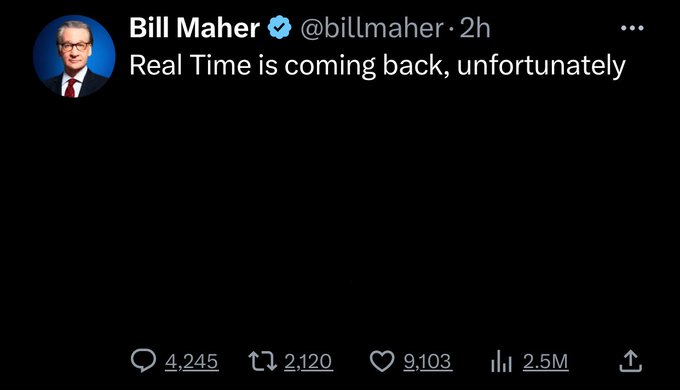Click the Bill Maher display name
Screen dimensions: 680x390
click(x=194, y=28)
